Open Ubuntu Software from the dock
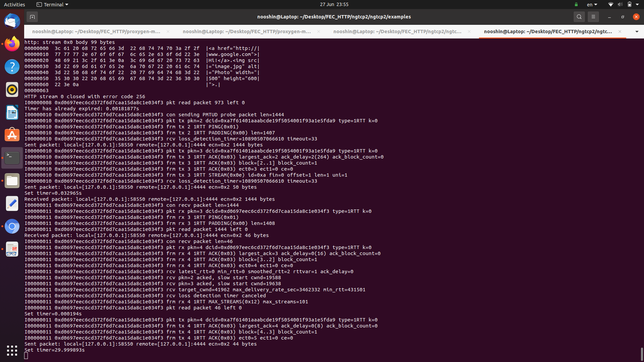644x362 pixels. coord(12,135)
